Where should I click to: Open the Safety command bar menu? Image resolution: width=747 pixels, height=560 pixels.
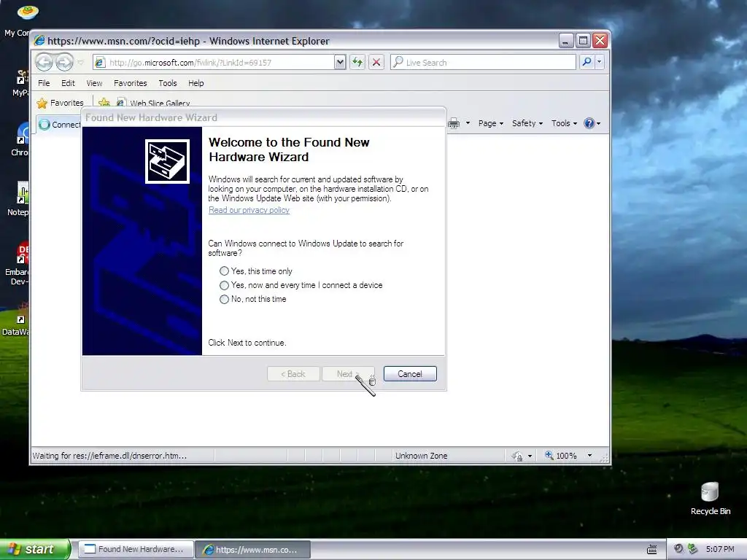tap(527, 123)
